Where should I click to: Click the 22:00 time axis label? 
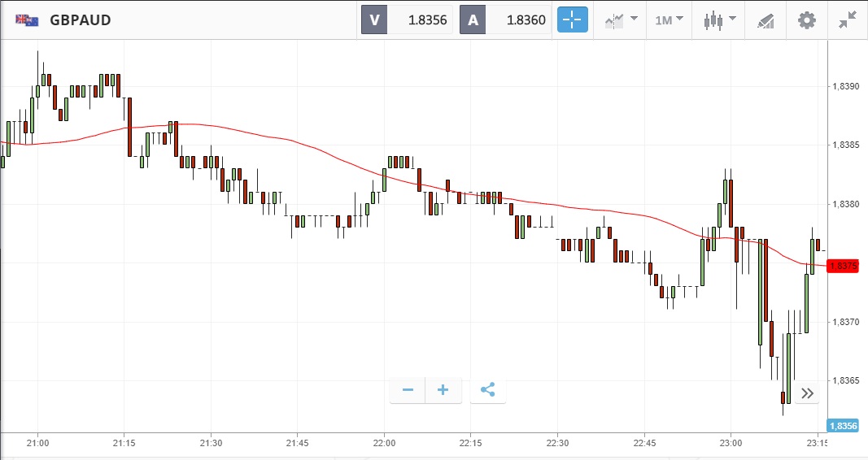click(x=384, y=443)
